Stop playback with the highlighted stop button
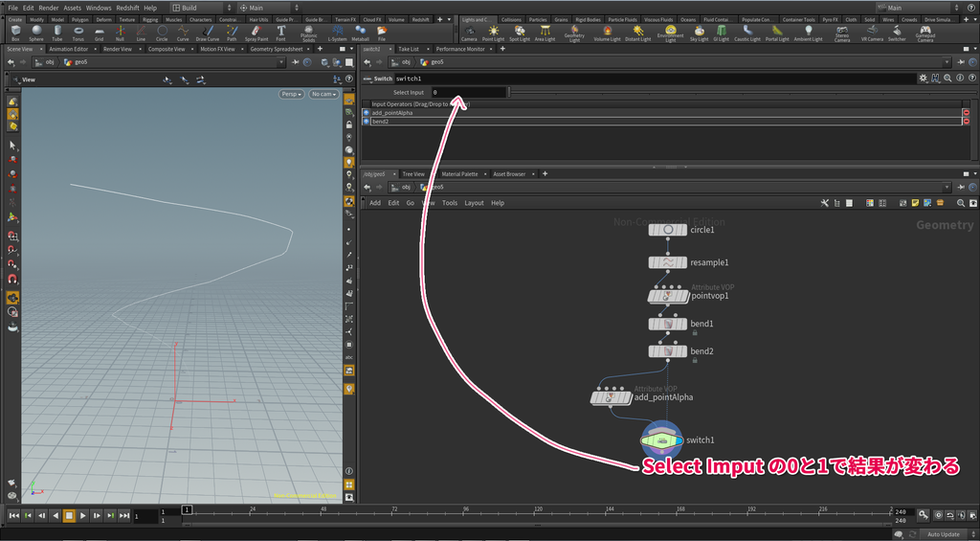 point(69,515)
